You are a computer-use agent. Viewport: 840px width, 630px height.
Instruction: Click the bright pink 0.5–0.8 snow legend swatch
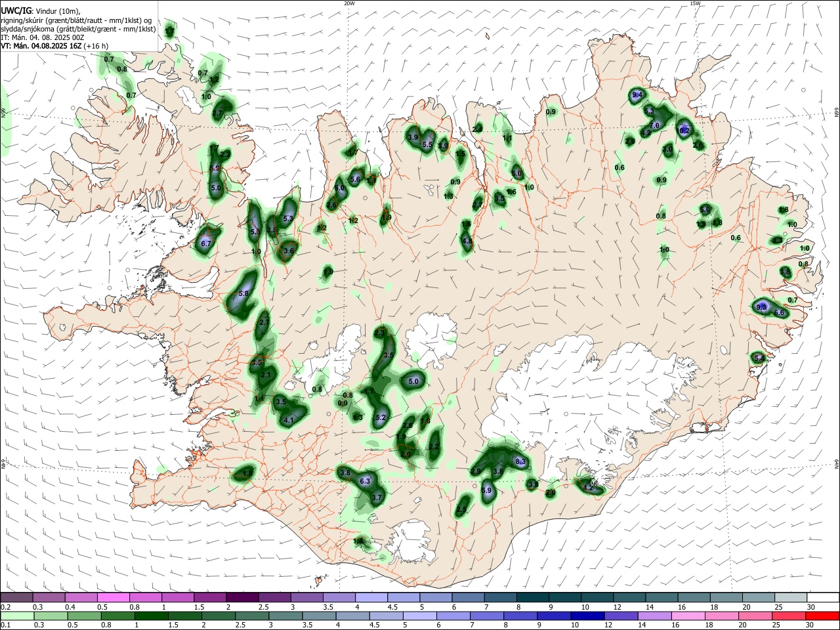pyautogui.click(x=114, y=597)
